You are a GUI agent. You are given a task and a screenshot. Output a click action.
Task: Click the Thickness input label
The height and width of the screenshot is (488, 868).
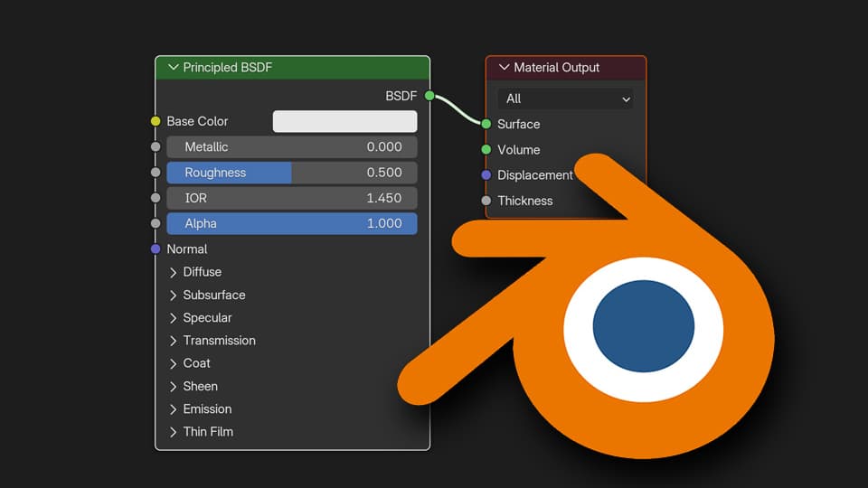[x=524, y=201]
